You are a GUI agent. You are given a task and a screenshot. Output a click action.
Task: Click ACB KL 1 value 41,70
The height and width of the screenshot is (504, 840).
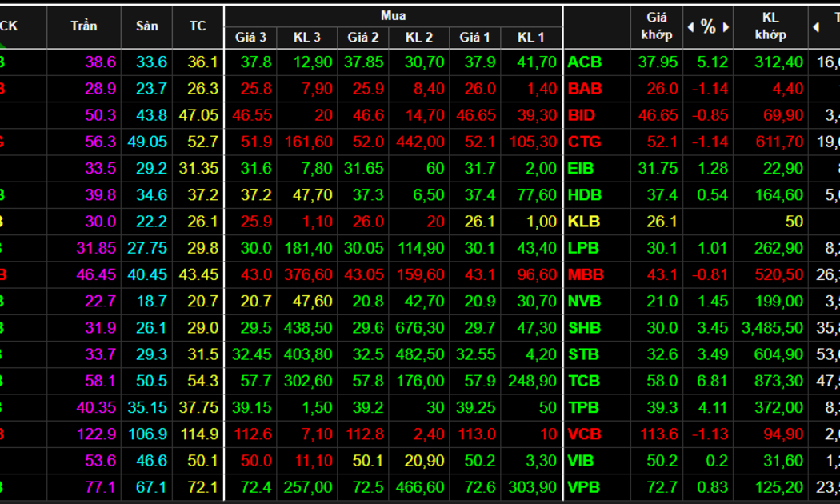537,62
